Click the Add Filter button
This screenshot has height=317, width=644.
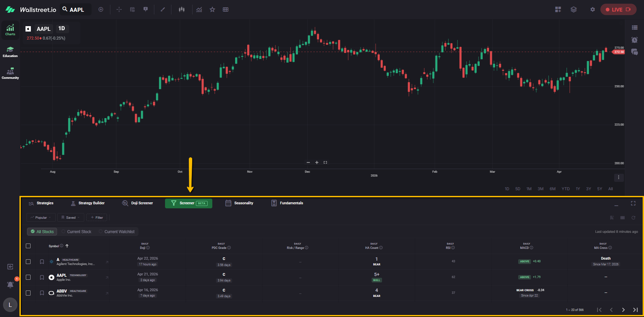point(97,217)
